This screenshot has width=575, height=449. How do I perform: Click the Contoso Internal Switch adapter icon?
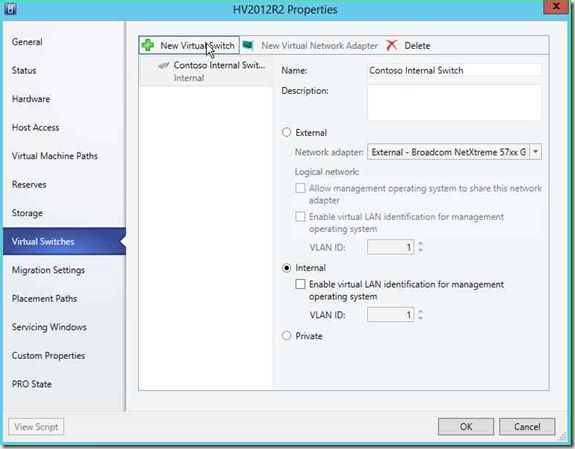(164, 66)
